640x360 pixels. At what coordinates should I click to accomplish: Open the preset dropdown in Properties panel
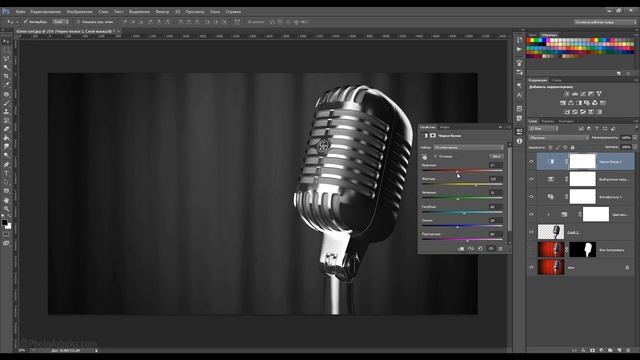(x=469, y=147)
